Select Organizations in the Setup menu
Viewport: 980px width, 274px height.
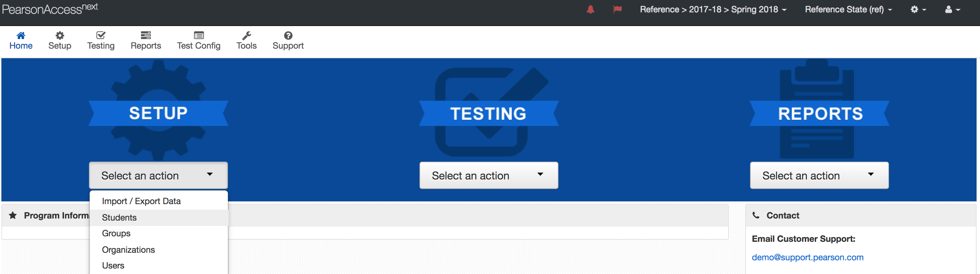(x=128, y=250)
